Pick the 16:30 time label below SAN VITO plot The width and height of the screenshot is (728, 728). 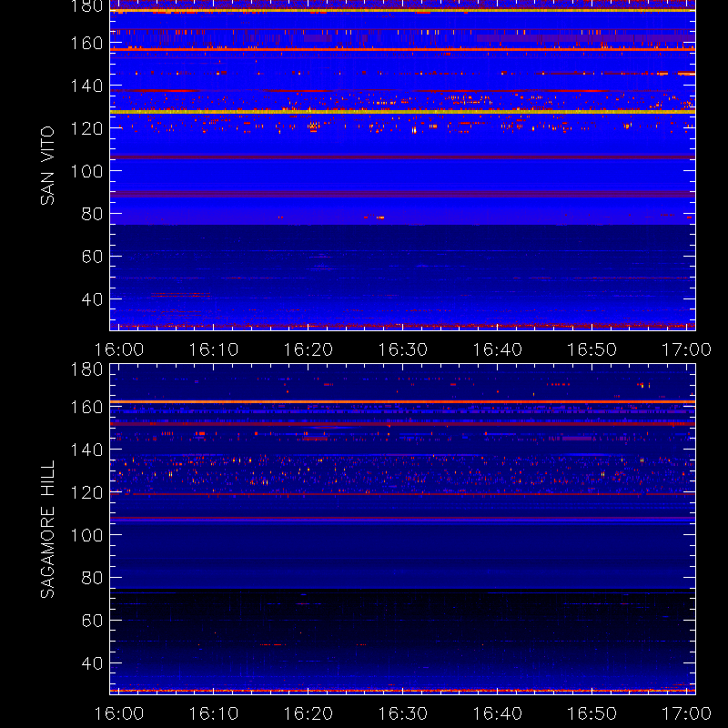click(x=402, y=349)
